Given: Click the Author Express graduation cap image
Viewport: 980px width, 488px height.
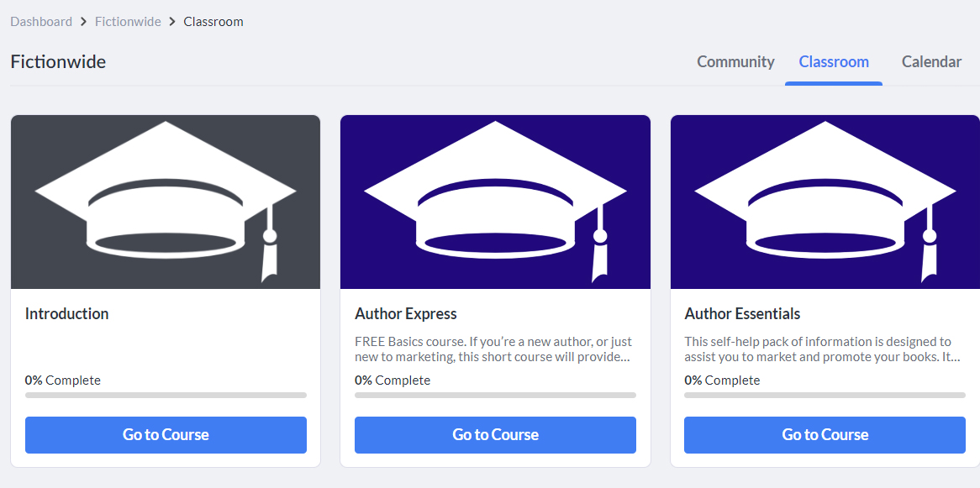Looking at the screenshot, I should [496, 202].
